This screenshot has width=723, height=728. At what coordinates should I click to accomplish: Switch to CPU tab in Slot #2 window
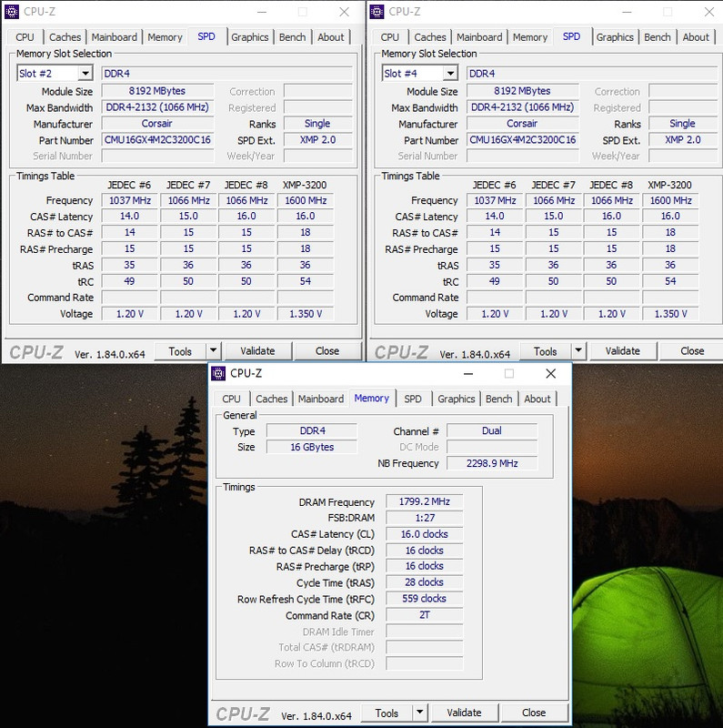tap(25, 37)
